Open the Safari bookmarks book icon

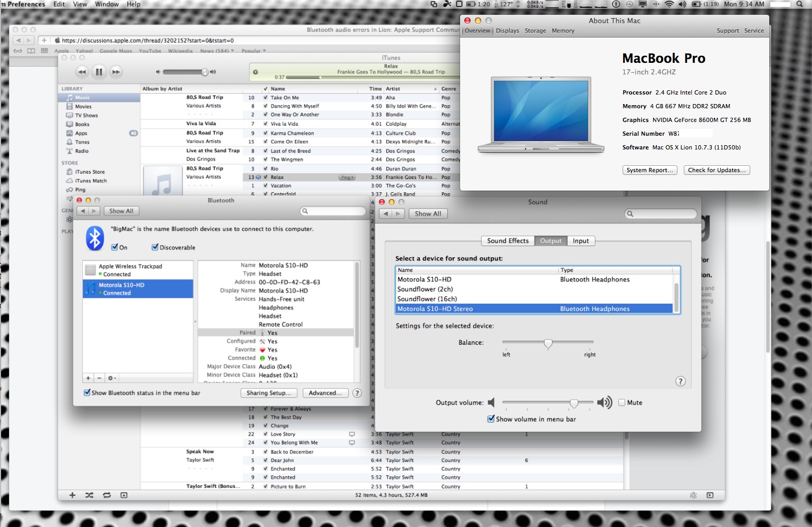(31, 51)
